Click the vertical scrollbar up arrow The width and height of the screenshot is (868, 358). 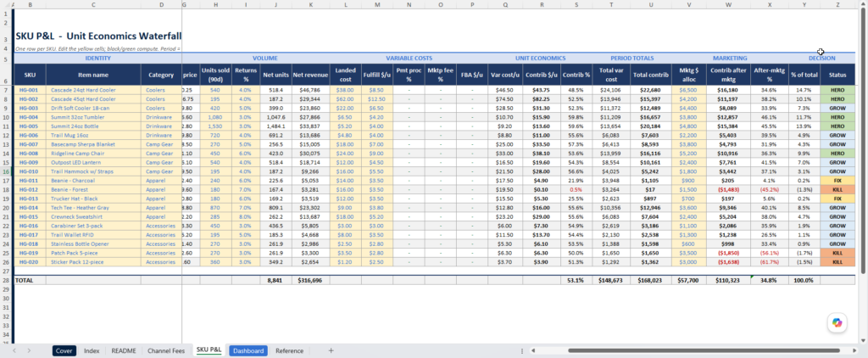point(864,5)
